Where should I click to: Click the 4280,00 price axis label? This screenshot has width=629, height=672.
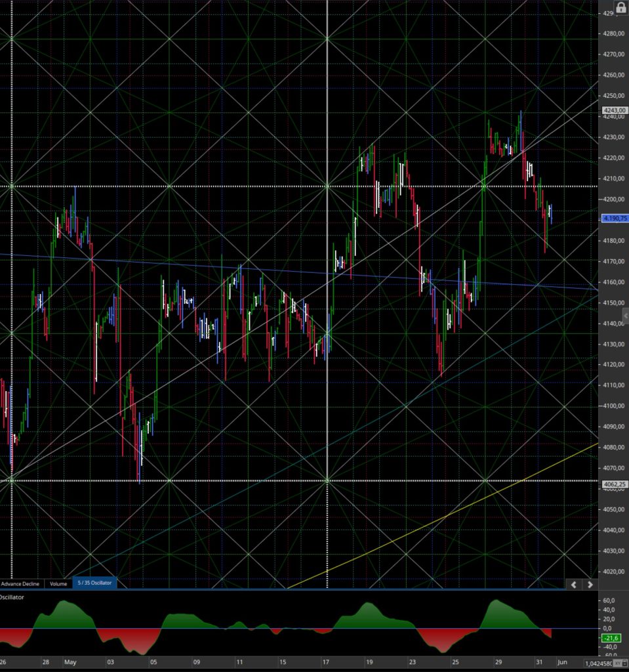coord(613,33)
